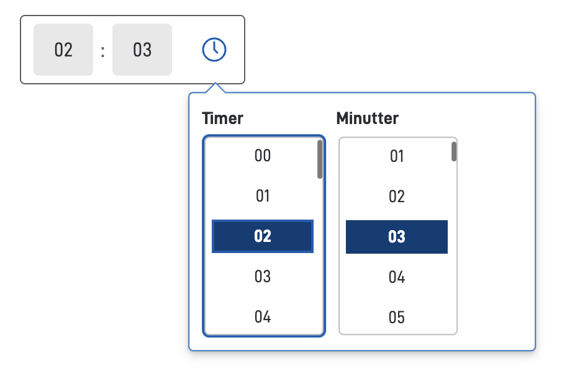The image size is (580, 392).
Task: Click highlighted minute 03 in Minutter list
Action: pyautogui.click(x=397, y=237)
